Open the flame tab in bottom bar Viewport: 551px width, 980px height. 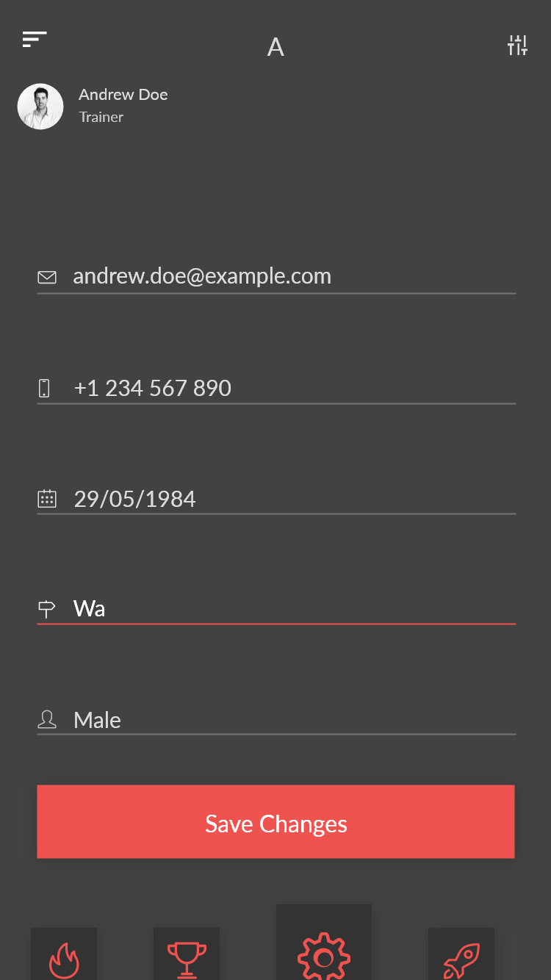click(64, 954)
